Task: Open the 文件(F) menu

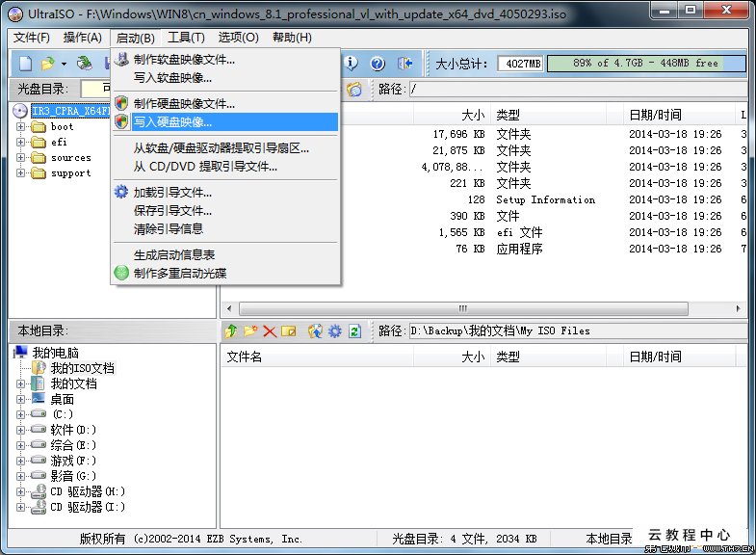Action: coord(32,38)
